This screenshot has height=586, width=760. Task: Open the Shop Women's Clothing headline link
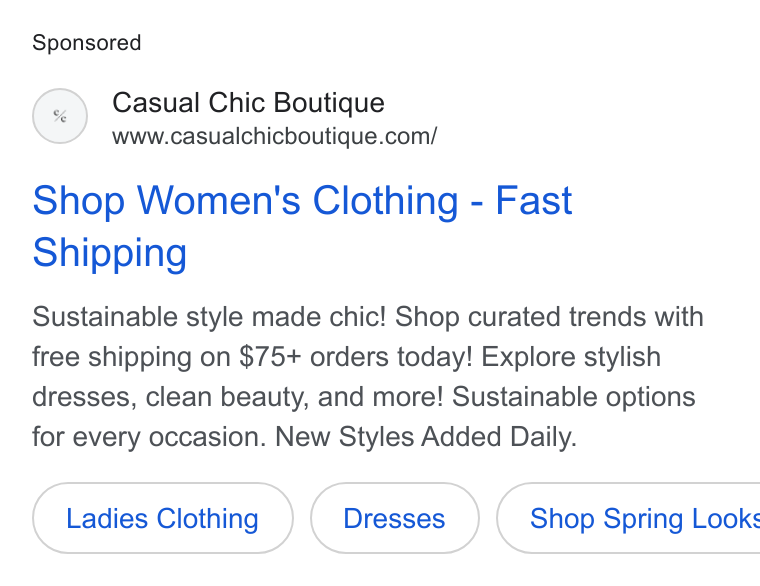tap(302, 226)
